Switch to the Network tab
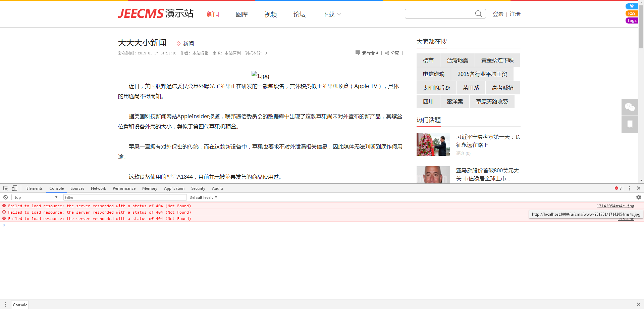Image resolution: width=644 pixels, height=309 pixels. pyautogui.click(x=98, y=188)
